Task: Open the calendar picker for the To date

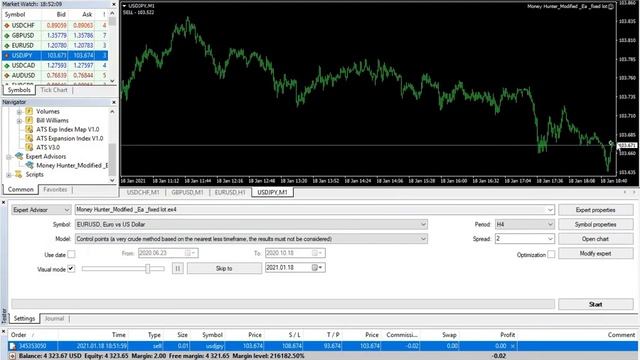Action: click(x=318, y=253)
